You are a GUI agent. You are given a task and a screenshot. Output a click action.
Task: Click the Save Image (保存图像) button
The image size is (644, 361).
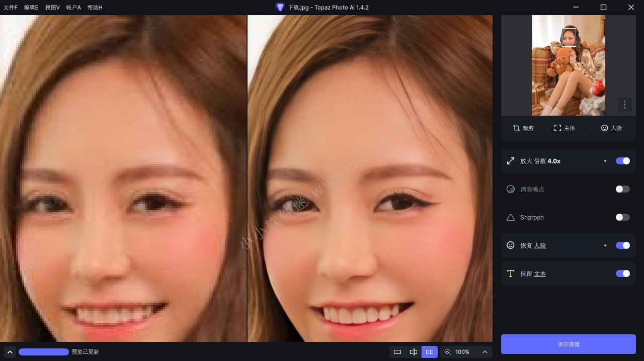[x=569, y=344]
